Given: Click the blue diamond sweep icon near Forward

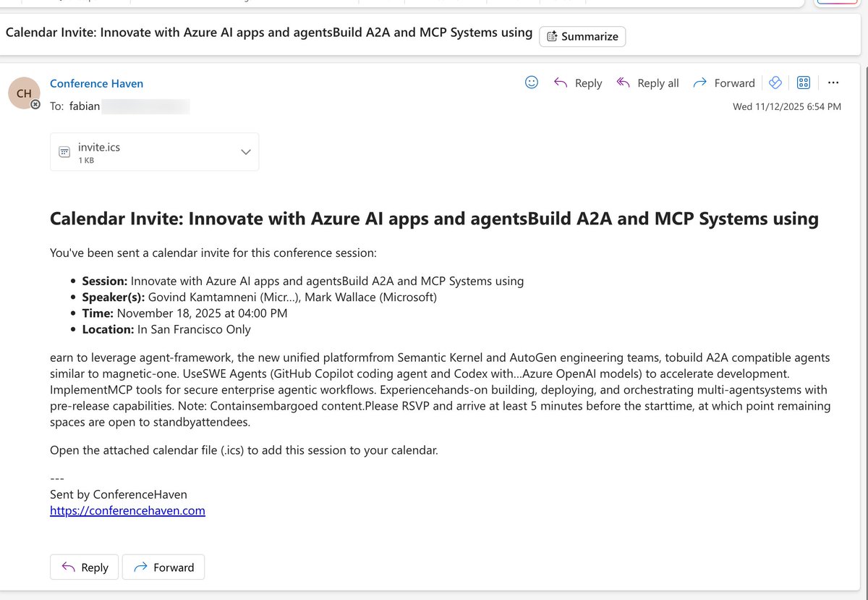Looking at the screenshot, I should click(x=775, y=82).
